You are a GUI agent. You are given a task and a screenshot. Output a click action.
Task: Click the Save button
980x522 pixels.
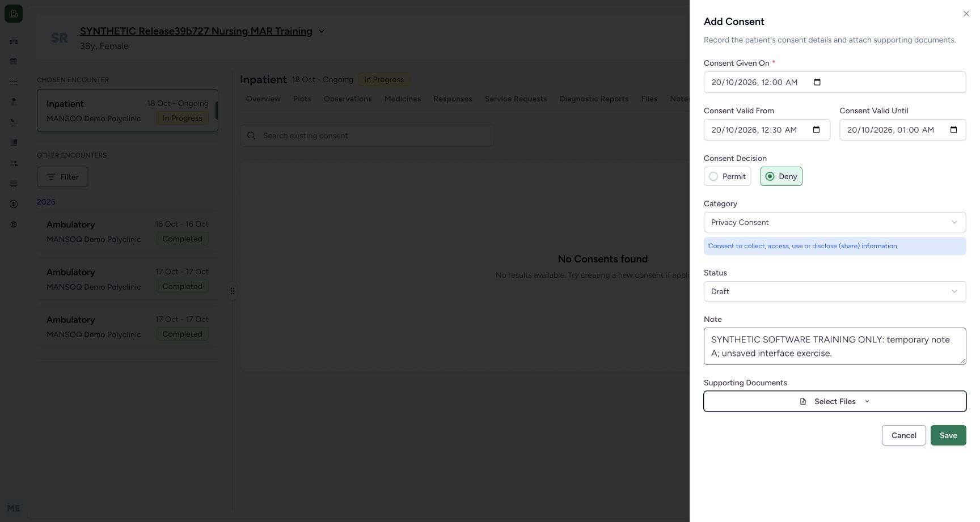click(x=948, y=435)
